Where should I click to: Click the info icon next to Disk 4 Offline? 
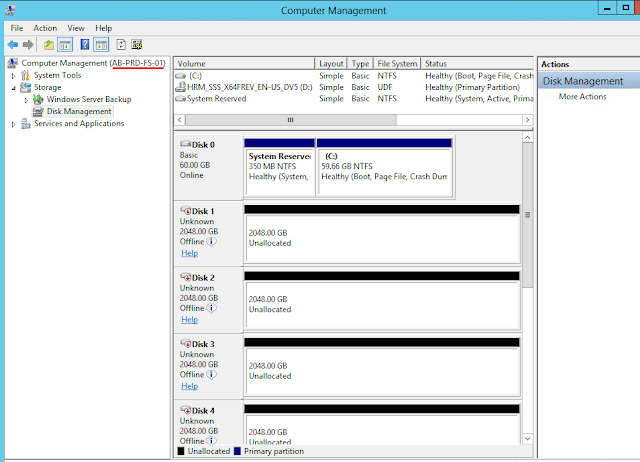coord(211,441)
